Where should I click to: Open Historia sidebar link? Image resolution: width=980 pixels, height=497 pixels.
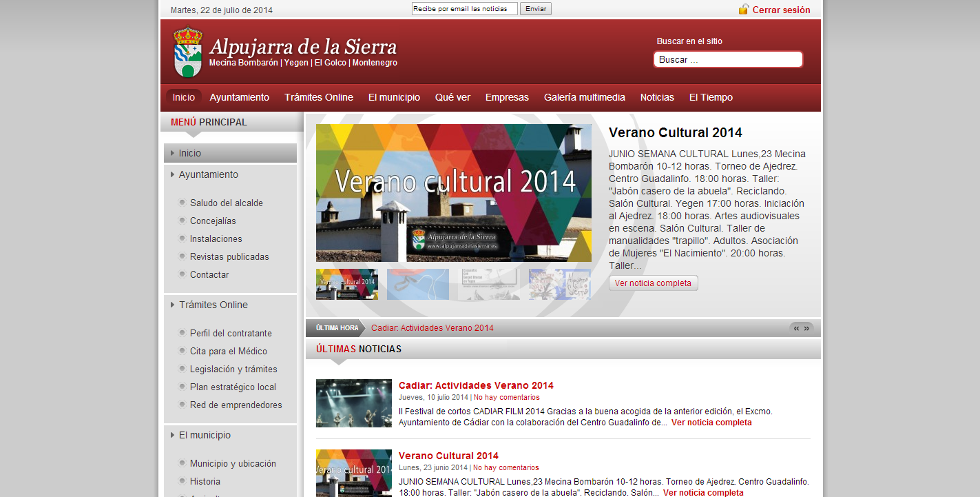pos(205,481)
